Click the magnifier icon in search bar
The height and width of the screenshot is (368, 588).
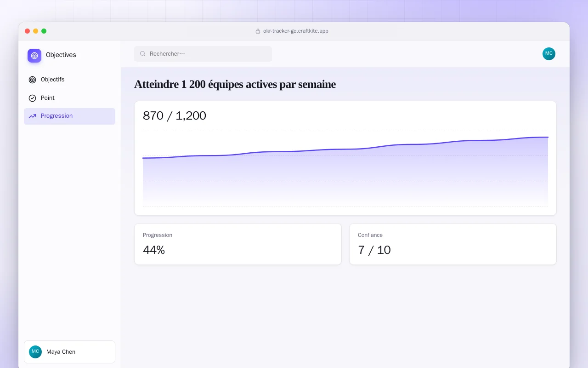coord(143,54)
